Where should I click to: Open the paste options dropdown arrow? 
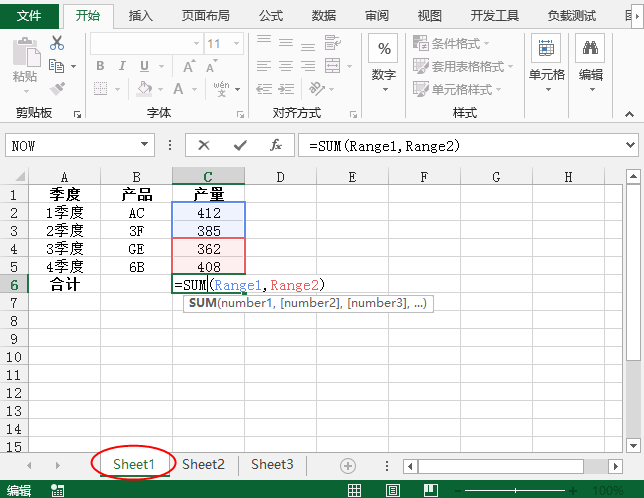26,91
